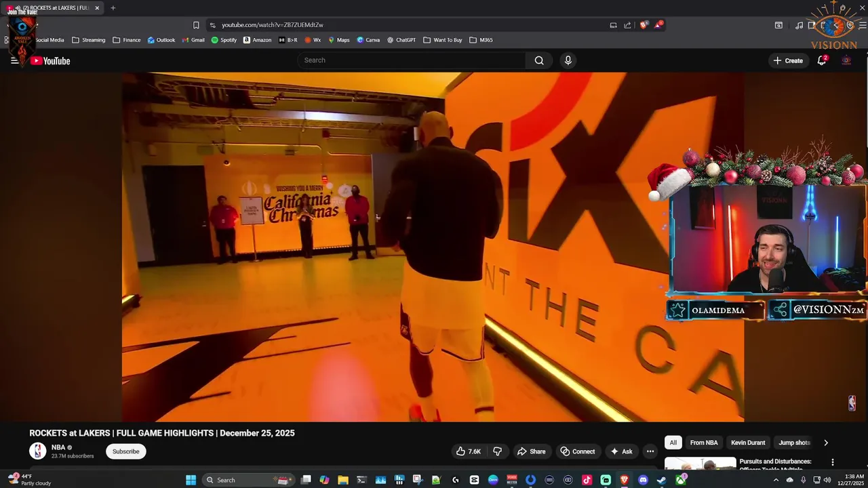
Task: Open site settings icon beside URL
Action: pyautogui.click(x=212, y=25)
